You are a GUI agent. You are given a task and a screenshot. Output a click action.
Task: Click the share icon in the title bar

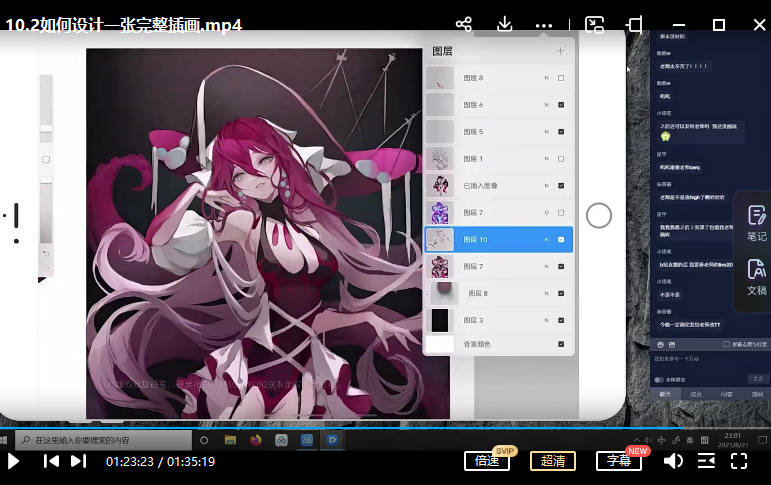pos(463,24)
